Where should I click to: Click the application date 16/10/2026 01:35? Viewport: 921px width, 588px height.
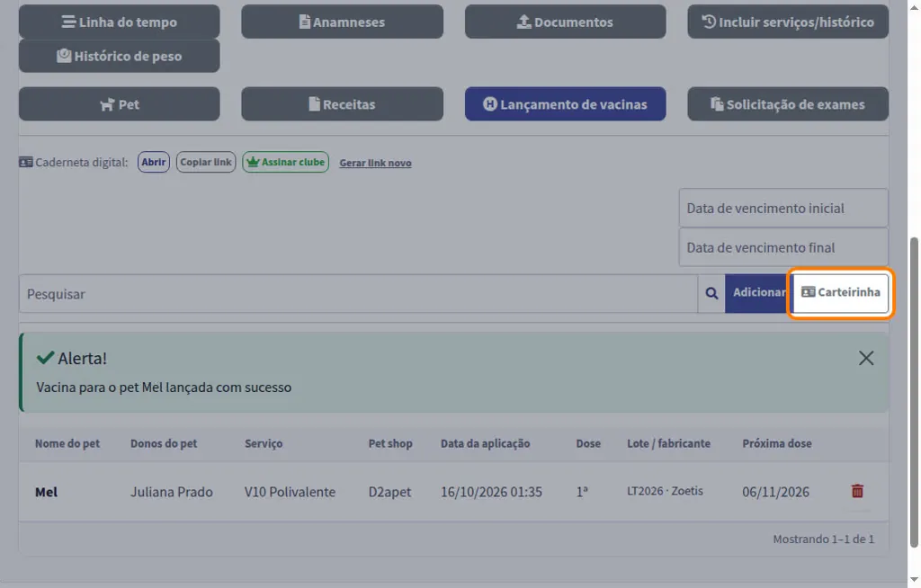492,493
